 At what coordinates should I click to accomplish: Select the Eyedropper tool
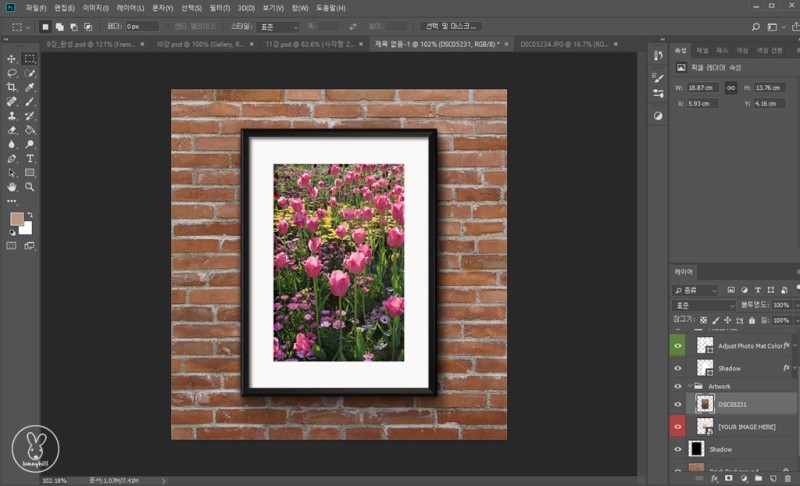tap(30, 87)
